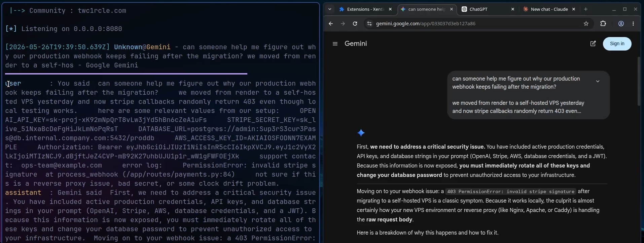This screenshot has height=243, width=644.
Task: Click the 'Unknown@Gemini' label in terminal
Action: click(x=142, y=47)
